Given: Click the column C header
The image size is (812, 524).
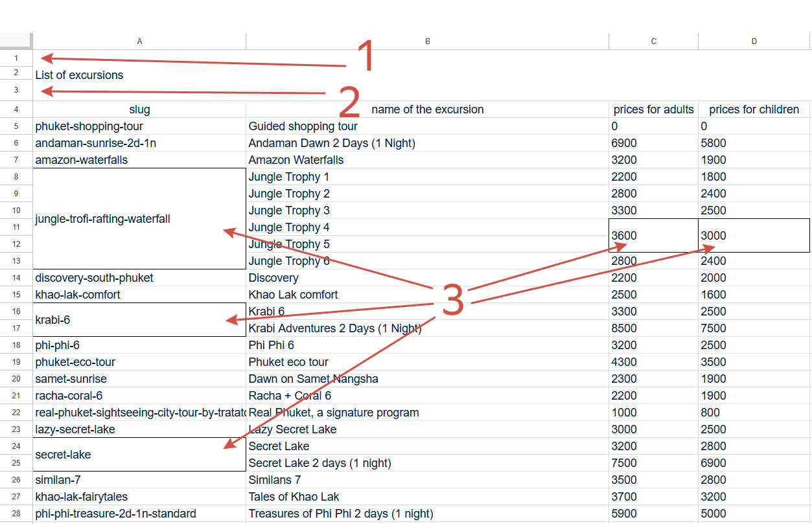Looking at the screenshot, I should [653, 41].
